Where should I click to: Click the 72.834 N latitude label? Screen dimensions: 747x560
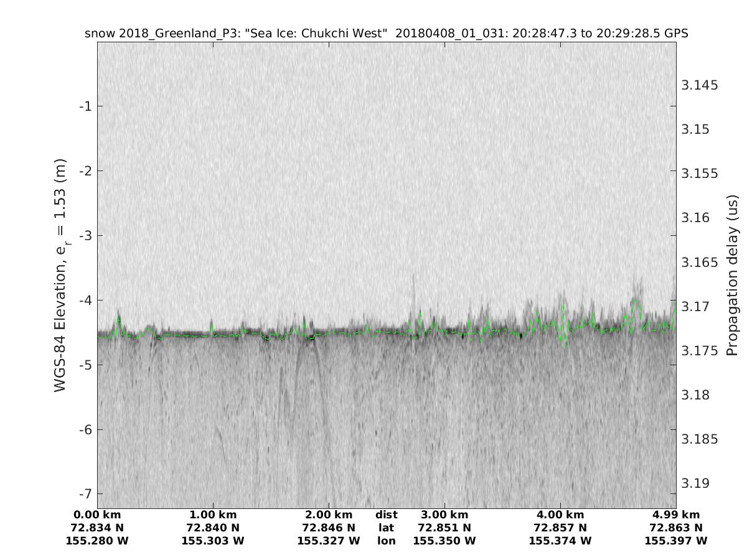(x=97, y=528)
